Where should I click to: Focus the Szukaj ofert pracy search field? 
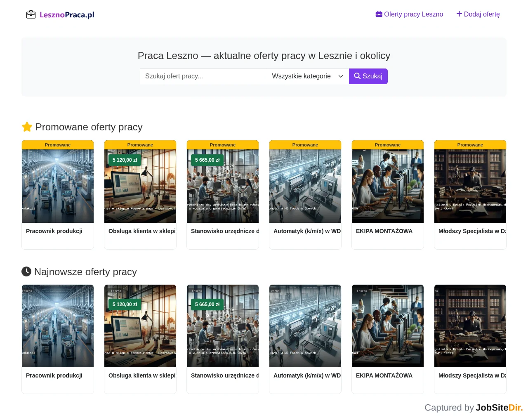[203, 76]
